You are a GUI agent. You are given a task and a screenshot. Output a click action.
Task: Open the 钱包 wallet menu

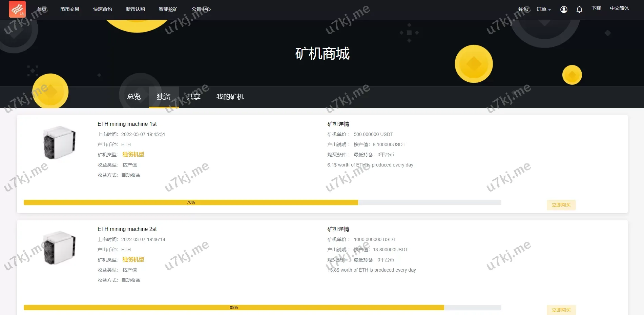523,9
